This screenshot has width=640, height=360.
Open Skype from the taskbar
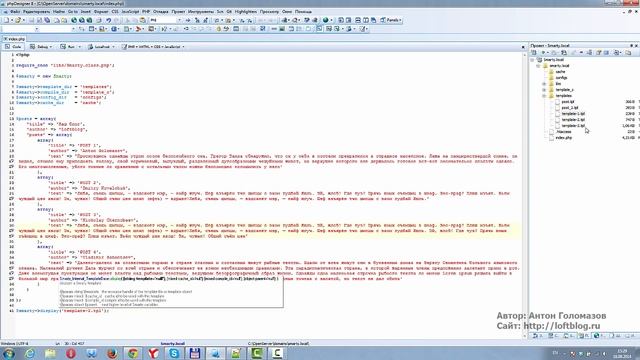click(174, 353)
